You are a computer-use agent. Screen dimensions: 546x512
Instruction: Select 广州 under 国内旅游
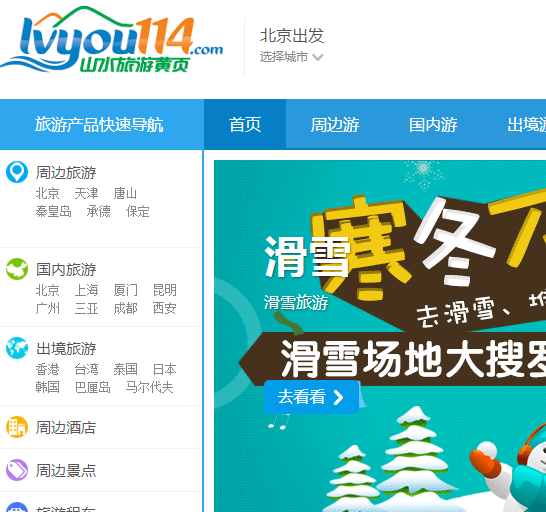click(x=47, y=308)
